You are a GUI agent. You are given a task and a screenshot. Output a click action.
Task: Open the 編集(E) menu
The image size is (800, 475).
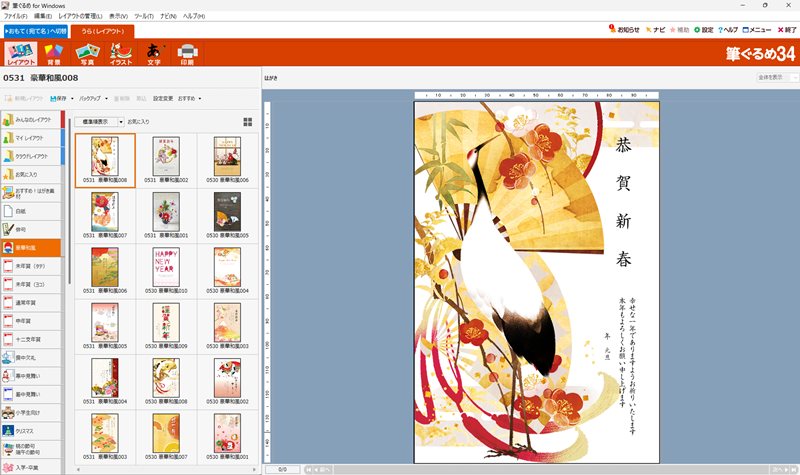pos(43,16)
